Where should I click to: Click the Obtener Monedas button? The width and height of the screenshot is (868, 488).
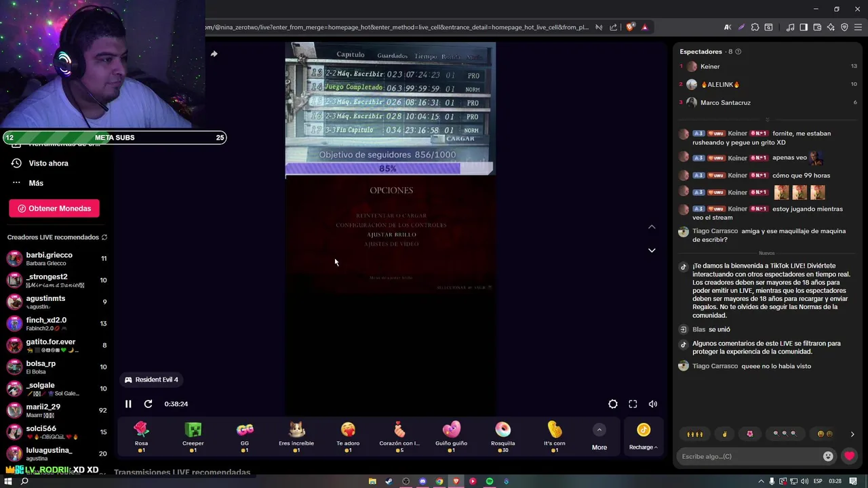click(x=54, y=208)
